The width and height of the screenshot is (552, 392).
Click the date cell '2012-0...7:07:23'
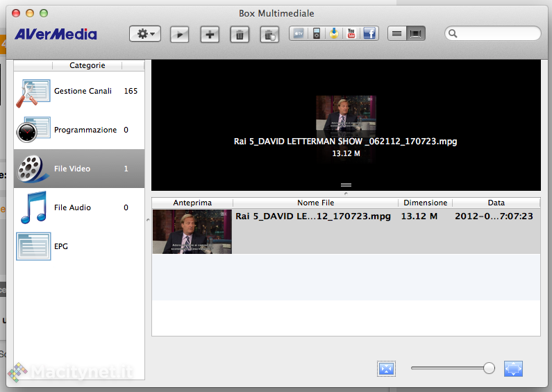point(494,216)
